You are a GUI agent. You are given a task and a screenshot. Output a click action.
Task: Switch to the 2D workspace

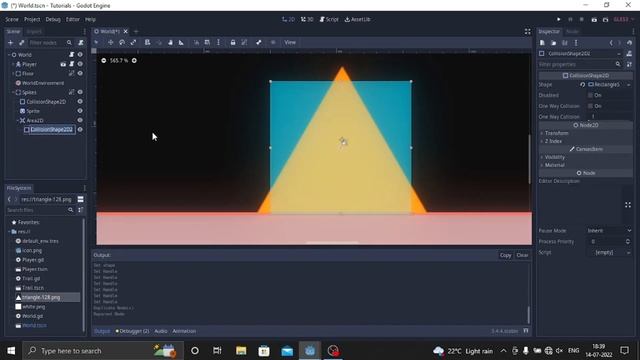[x=288, y=19]
